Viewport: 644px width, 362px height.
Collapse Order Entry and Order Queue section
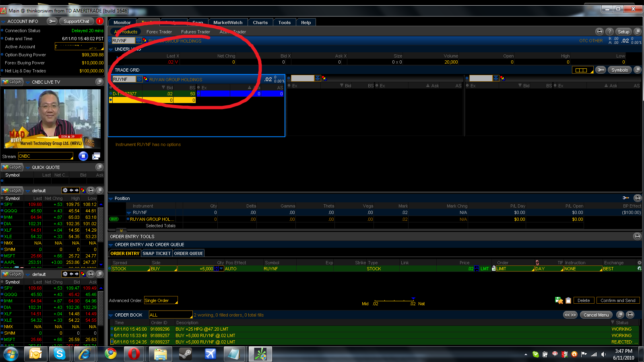click(x=111, y=245)
